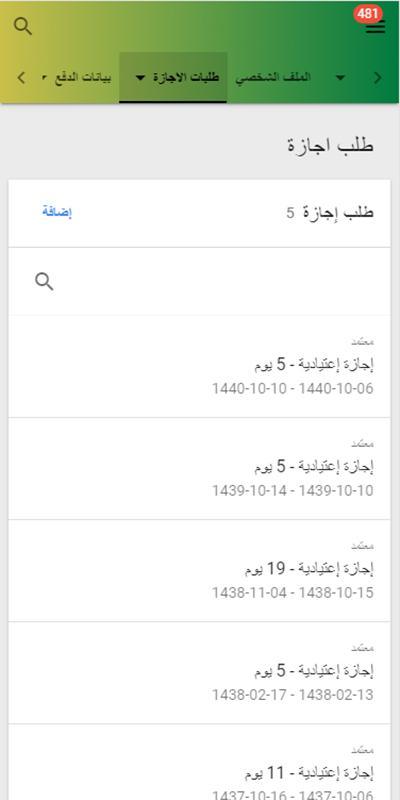Open the 19-day leave request entry

click(199, 571)
